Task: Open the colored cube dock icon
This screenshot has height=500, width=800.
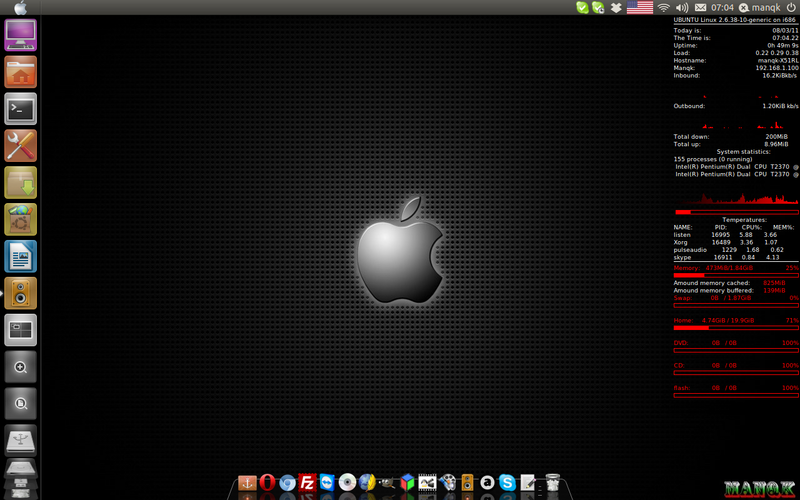Action: pyautogui.click(x=407, y=482)
